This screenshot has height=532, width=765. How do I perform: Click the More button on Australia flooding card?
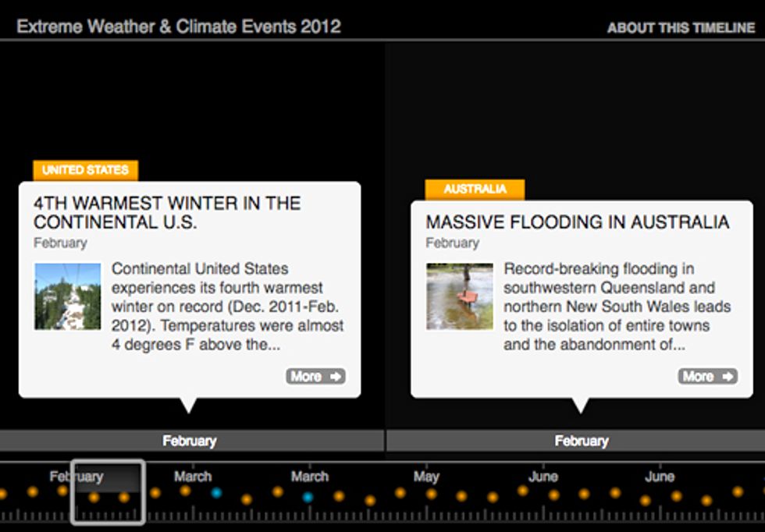(707, 376)
